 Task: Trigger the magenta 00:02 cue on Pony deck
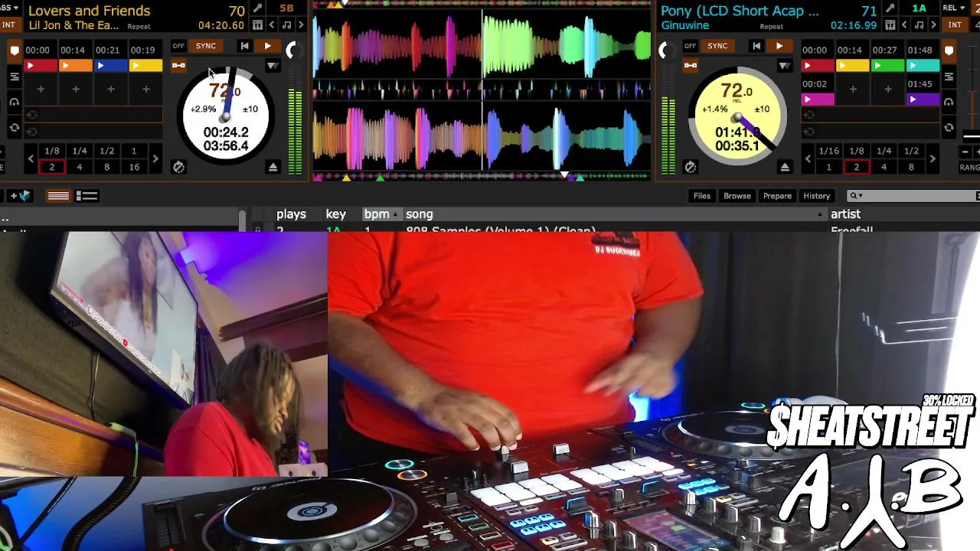[818, 99]
